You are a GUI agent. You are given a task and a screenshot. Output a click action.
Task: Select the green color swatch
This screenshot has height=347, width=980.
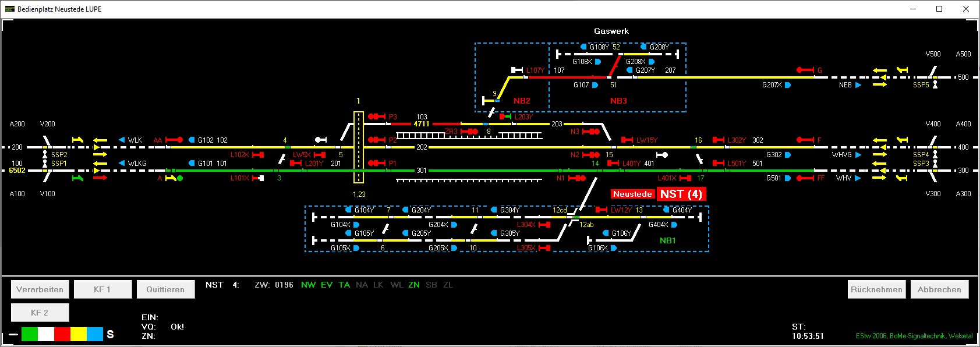coord(30,334)
